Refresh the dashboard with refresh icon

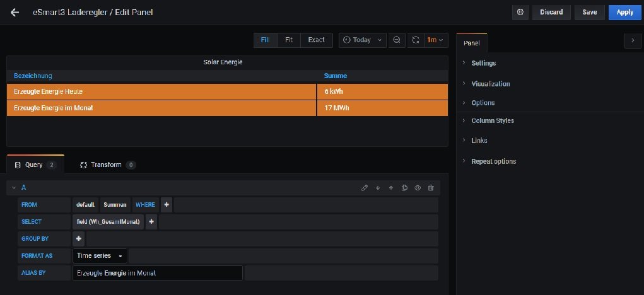pos(415,40)
